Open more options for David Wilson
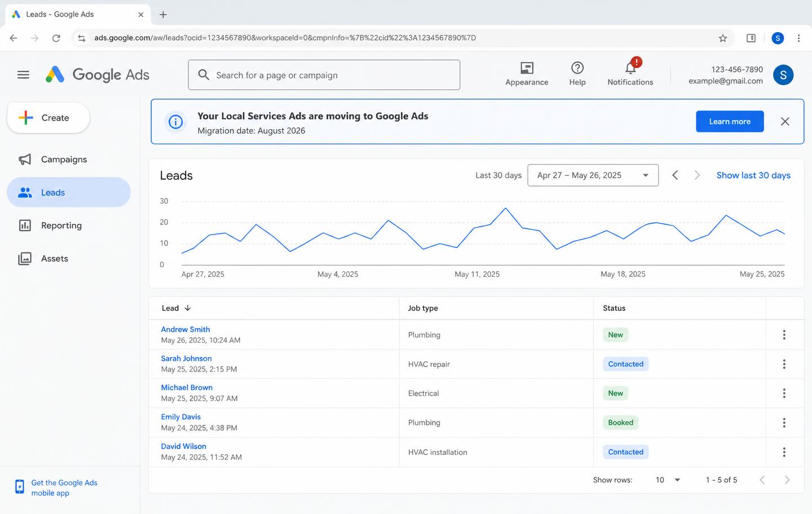812x514 pixels. [x=784, y=452]
